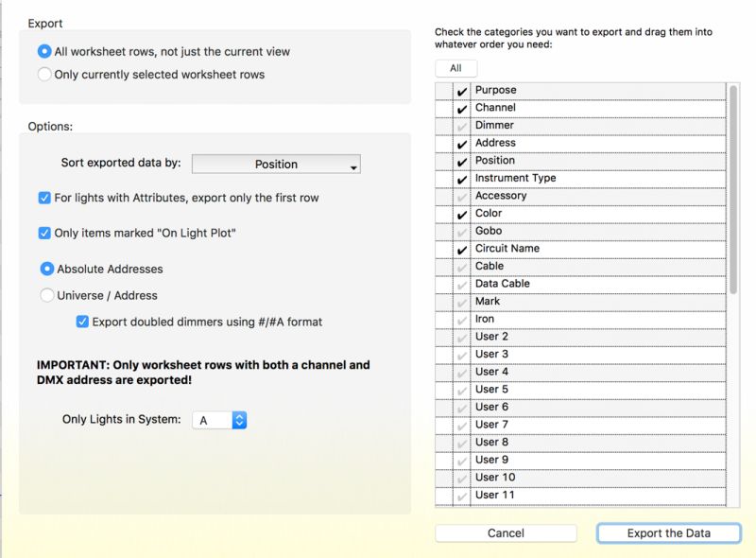Select Only currently selected worksheet rows
This screenshot has width=756, height=558.
click(x=43, y=75)
